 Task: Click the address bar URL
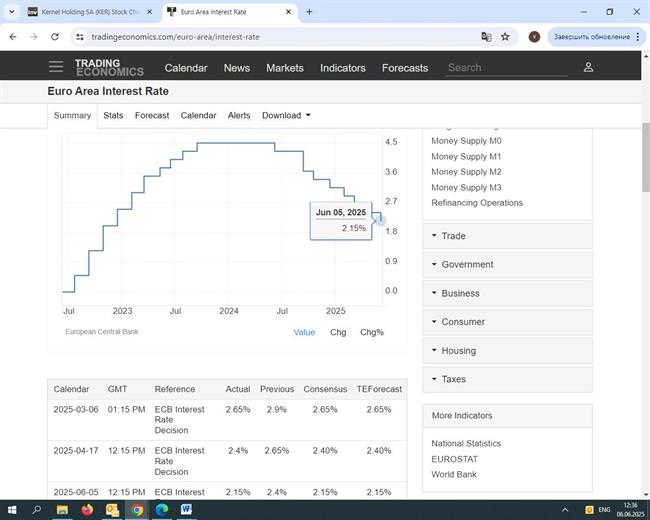coord(175,37)
